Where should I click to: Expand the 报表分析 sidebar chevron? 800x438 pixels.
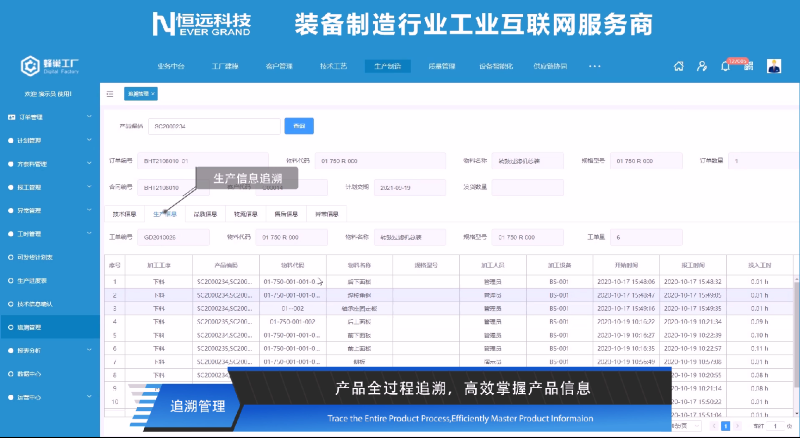point(89,350)
